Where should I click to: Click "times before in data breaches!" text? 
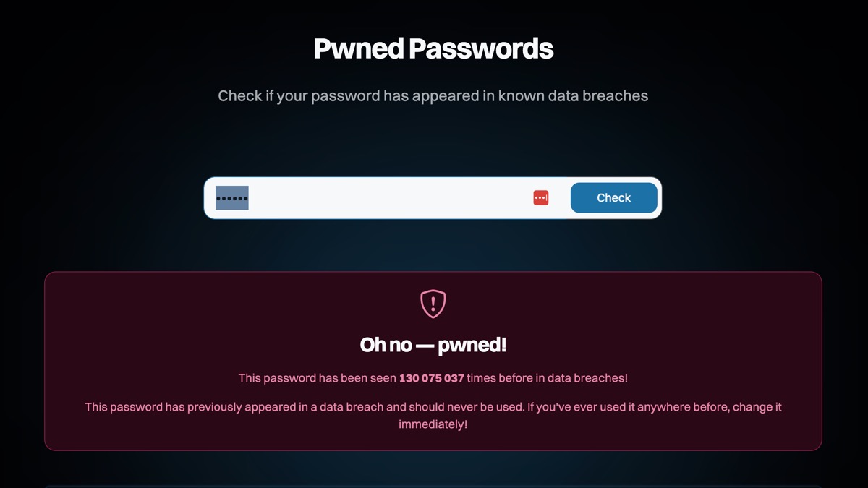(x=548, y=378)
